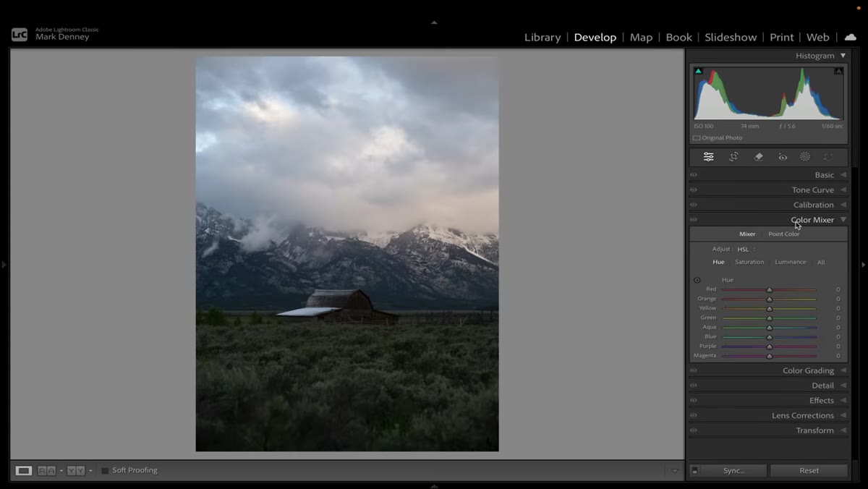Open the Adjust HSL dropdown
This screenshot has width=868, height=489.
[746, 250]
